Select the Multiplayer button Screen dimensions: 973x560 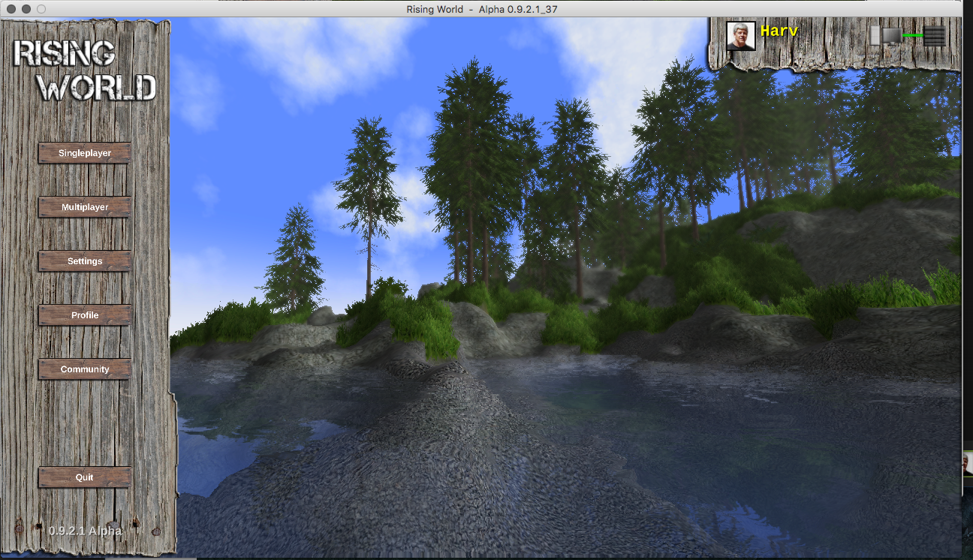click(85, 207)
